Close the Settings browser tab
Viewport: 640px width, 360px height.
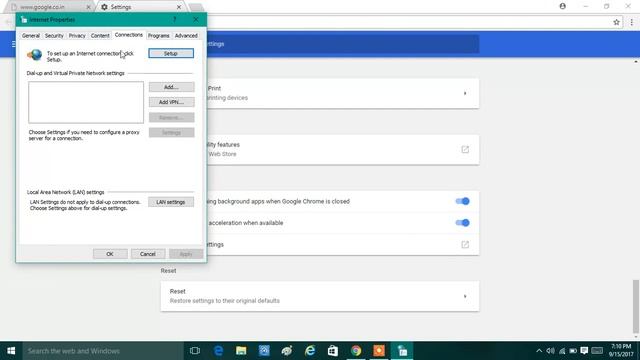tap(179, 7)
